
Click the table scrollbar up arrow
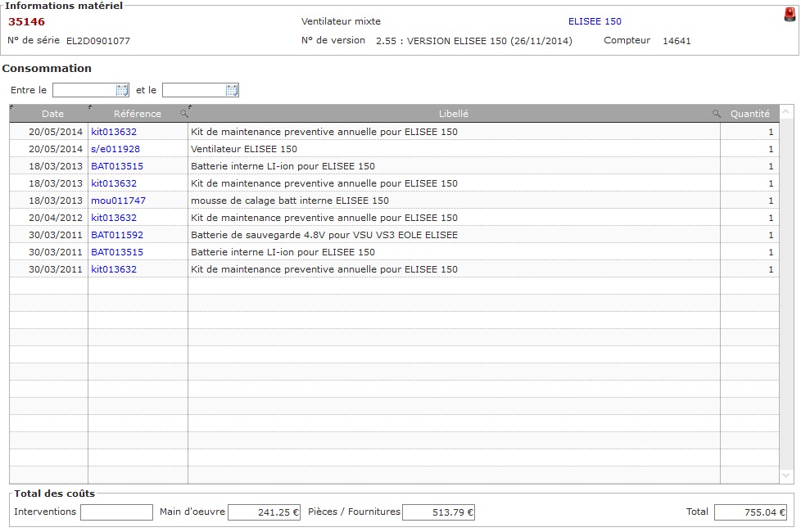785,110
